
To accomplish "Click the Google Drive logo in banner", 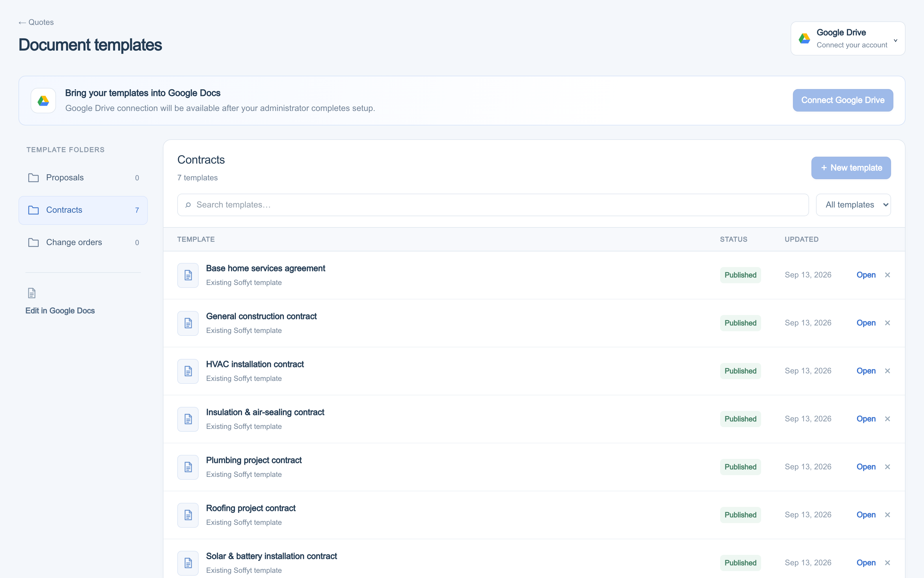I will pos(43,101).
